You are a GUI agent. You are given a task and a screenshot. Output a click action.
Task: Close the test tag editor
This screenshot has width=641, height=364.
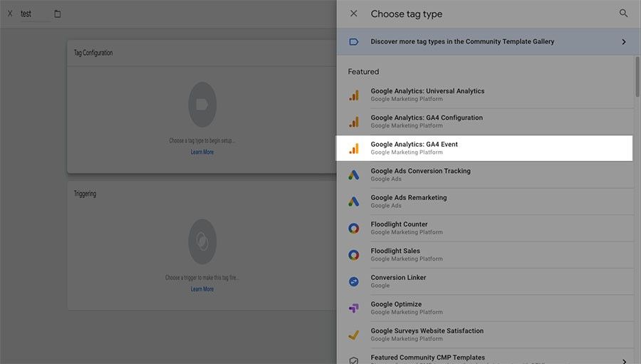(10, 14)
